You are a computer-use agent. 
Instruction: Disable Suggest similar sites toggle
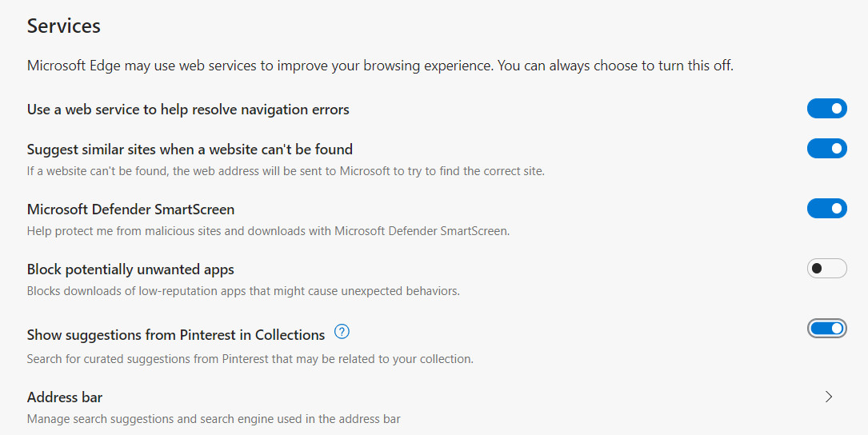pos(826,148)
